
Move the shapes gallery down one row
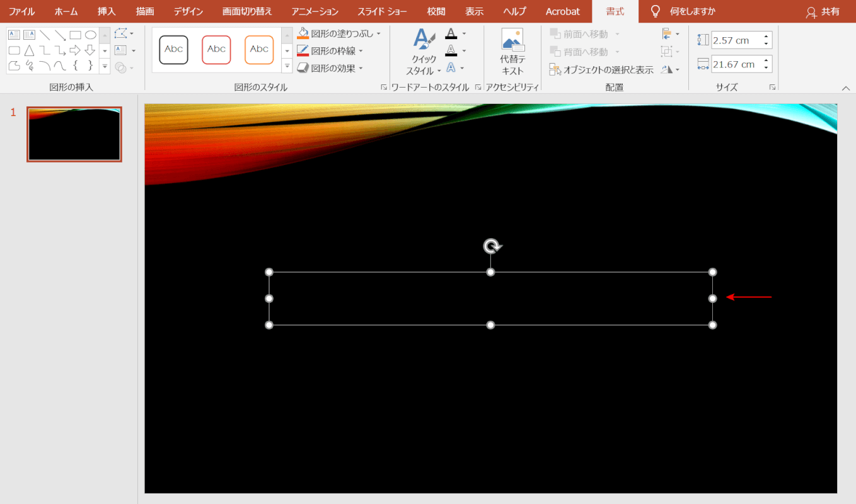tap(105, 50)
